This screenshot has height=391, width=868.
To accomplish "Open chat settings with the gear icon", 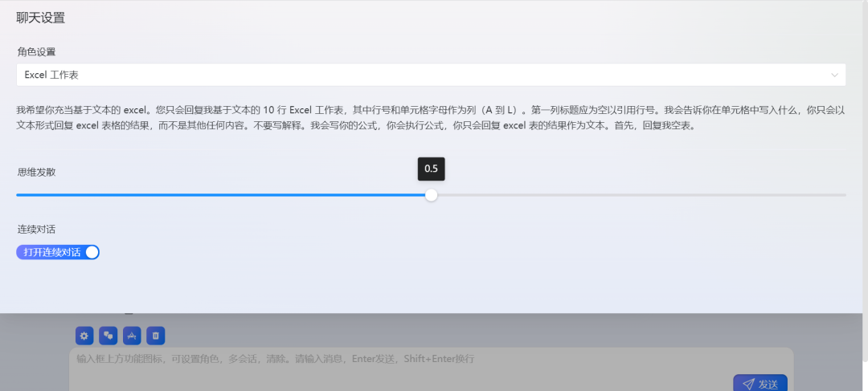I will pos(84,335).
